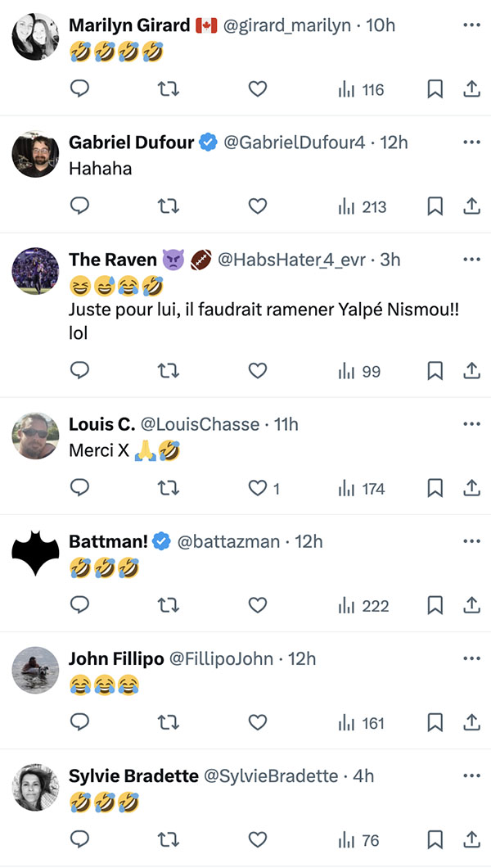Open Battman's bat logo avatar
Screen dimensions: 491x868
(x=35, y=553)
